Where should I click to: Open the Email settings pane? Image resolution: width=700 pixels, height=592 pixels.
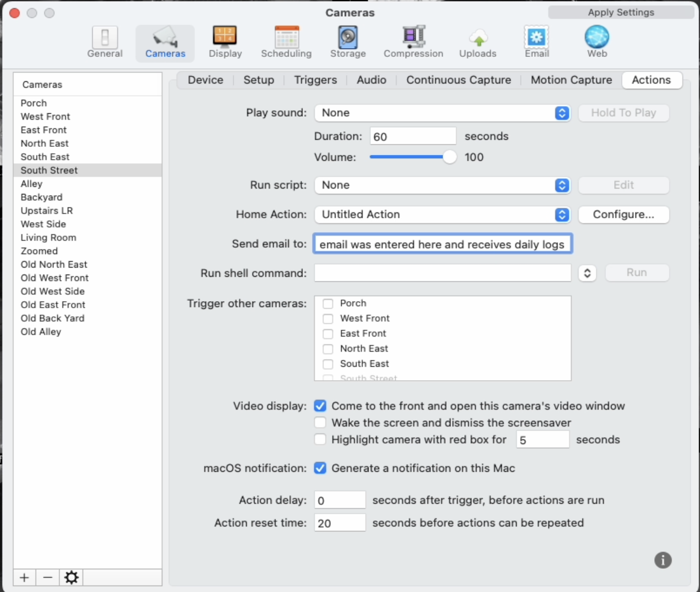tap(537, 42)
